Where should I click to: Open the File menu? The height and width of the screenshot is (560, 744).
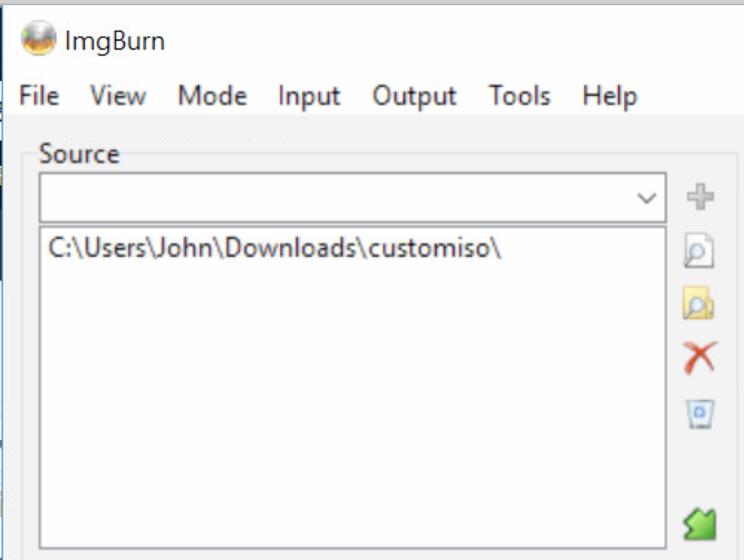(x=38, y=96)
